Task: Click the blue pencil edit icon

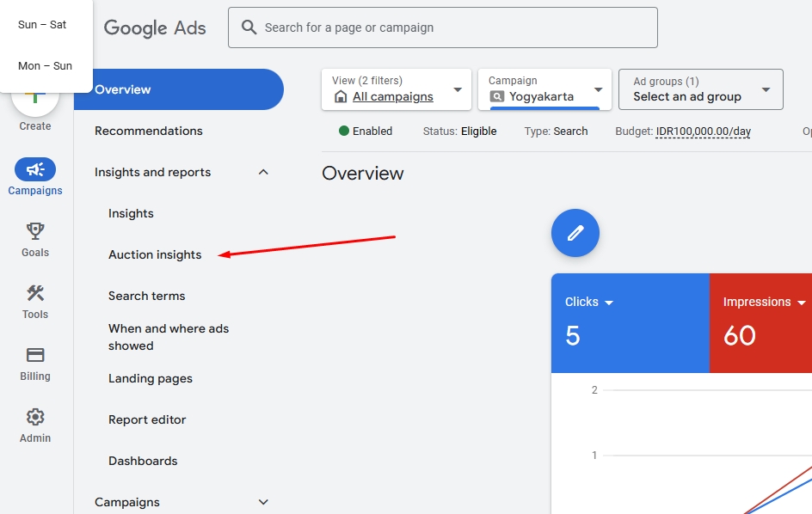Action: point(575,232)
